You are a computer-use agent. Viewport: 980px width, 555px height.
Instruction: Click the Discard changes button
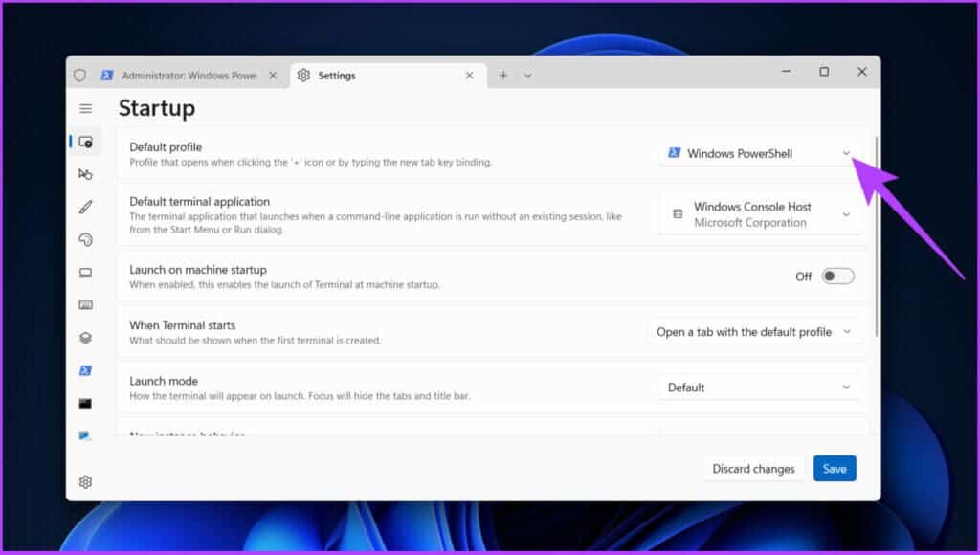tap(753, 469)
